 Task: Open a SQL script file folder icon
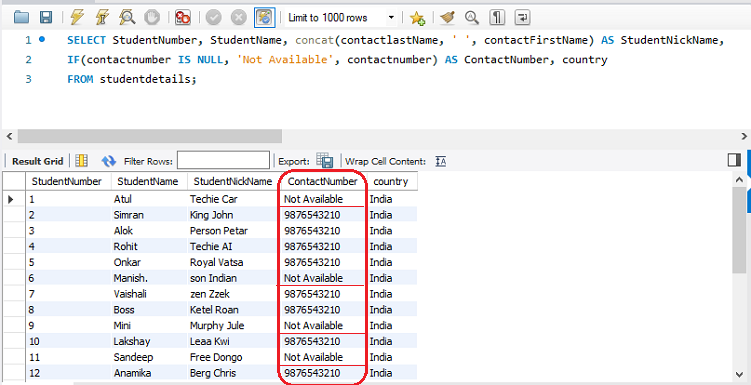[x=21, y=18]
